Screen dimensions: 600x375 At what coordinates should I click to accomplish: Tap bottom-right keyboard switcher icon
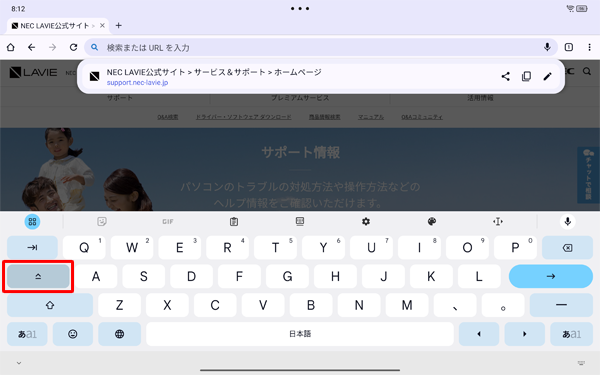coord(581,363)
